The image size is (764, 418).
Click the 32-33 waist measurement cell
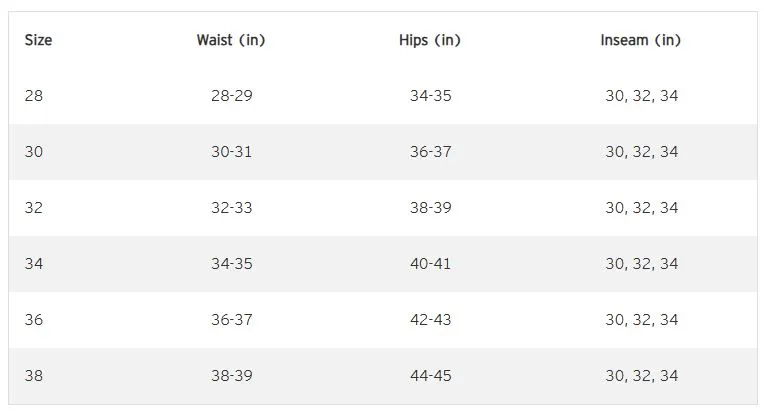[x=231, y=208]
